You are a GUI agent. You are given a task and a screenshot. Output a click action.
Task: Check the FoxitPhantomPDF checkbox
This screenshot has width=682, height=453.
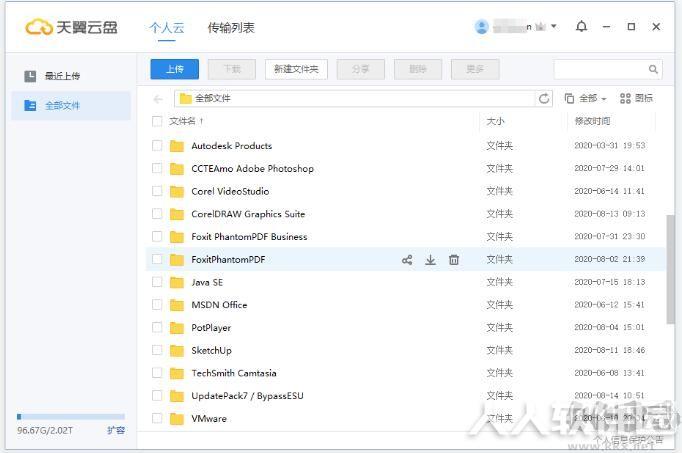click(x=157, y=259)
